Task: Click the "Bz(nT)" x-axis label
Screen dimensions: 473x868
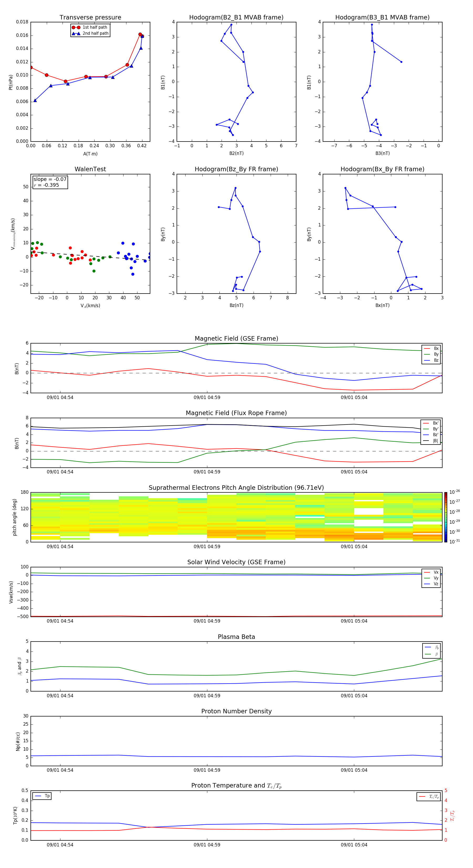Action: (x=236, y=305)
